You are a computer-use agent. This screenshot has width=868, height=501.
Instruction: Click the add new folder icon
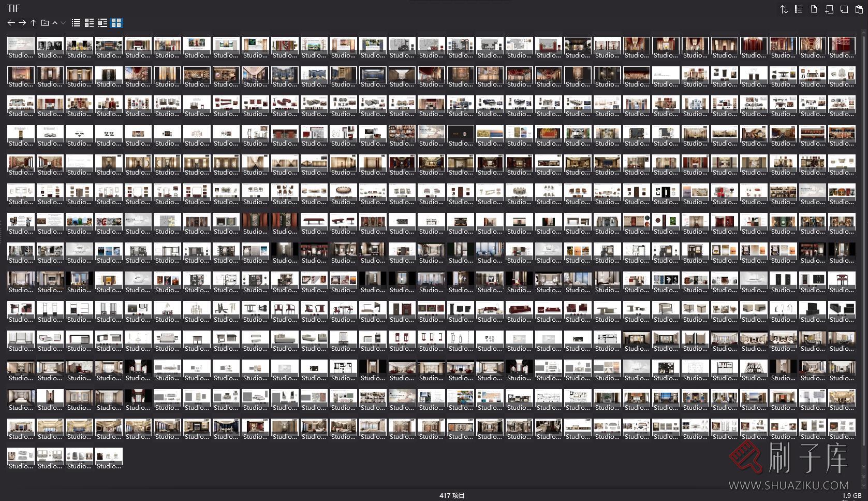(x=829, y=9)
